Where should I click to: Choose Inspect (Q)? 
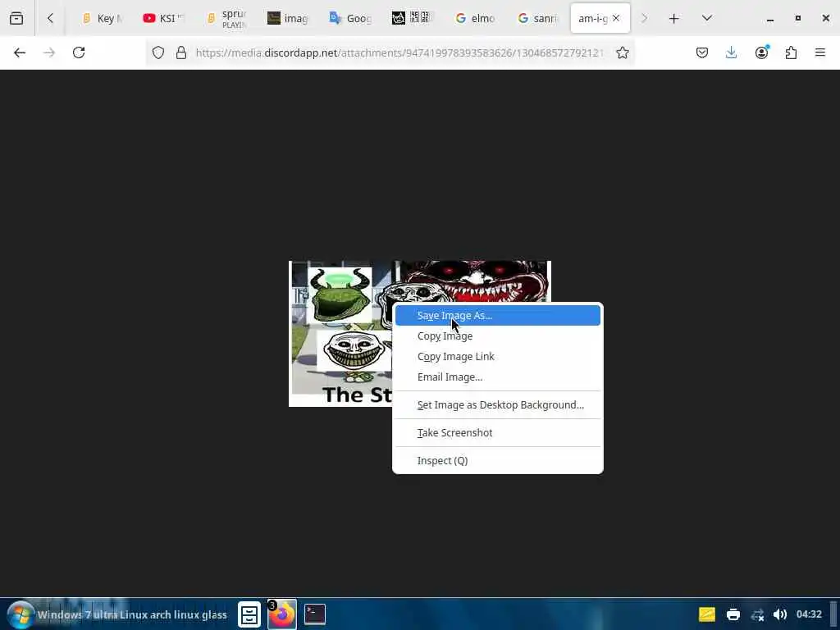pos(498,460)
